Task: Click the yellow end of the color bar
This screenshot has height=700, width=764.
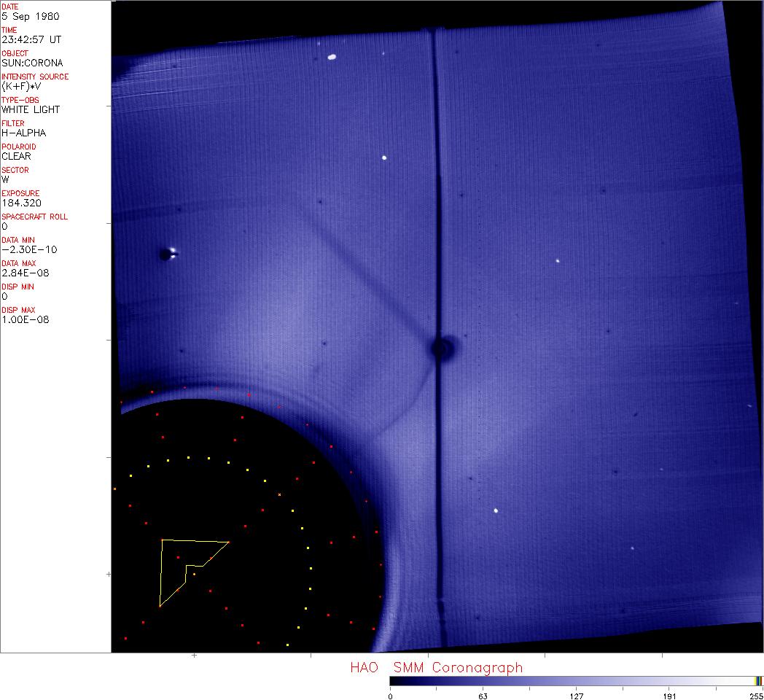Action: point(757,681)
